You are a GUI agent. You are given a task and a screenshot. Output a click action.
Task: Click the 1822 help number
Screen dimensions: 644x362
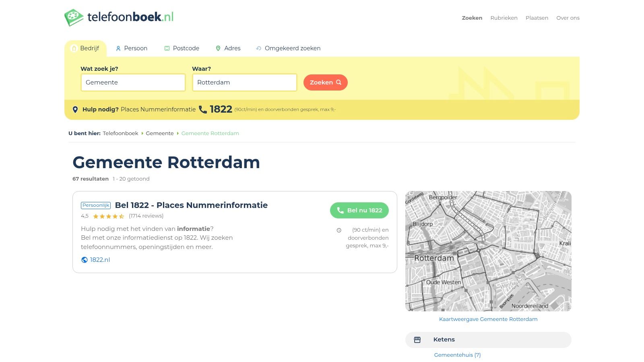pyautogui.click(x=221, y=109)
